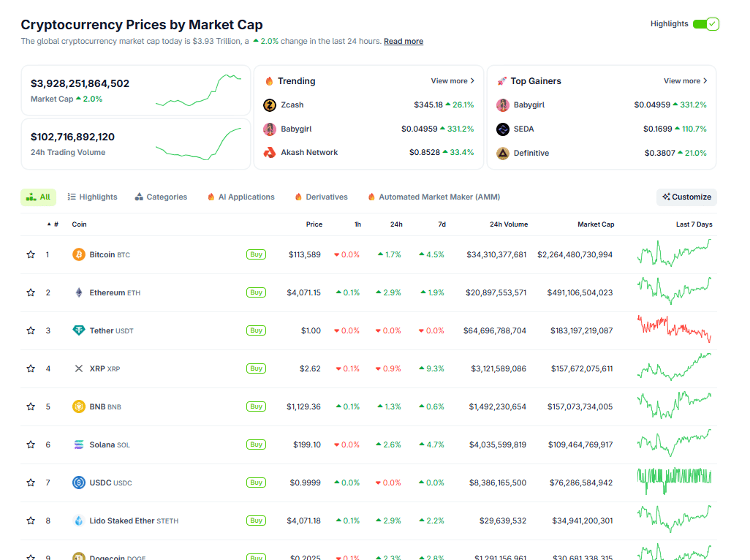The height and width of the screenshot is (560, 750).
Task: Click the Zcash logo in Trending
Action: pos(271,105)
